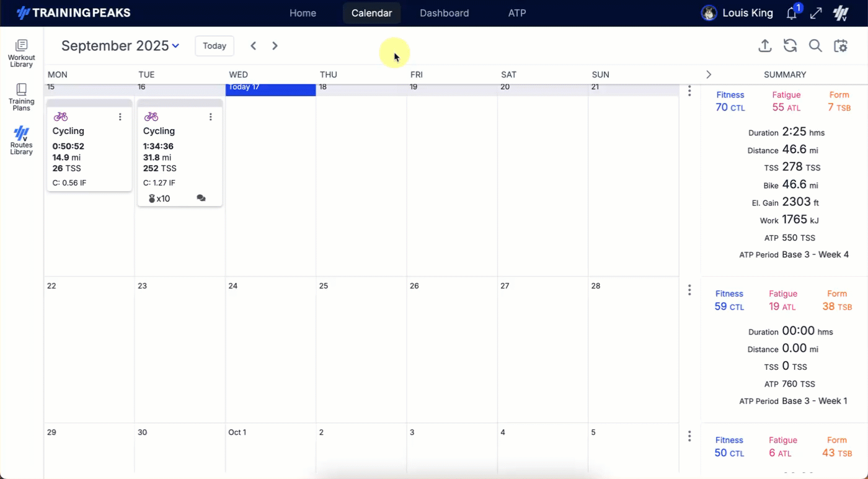The image size is (868, 479).
Task: Click the sync/refresh calendar icon
Action: point(790,46)
